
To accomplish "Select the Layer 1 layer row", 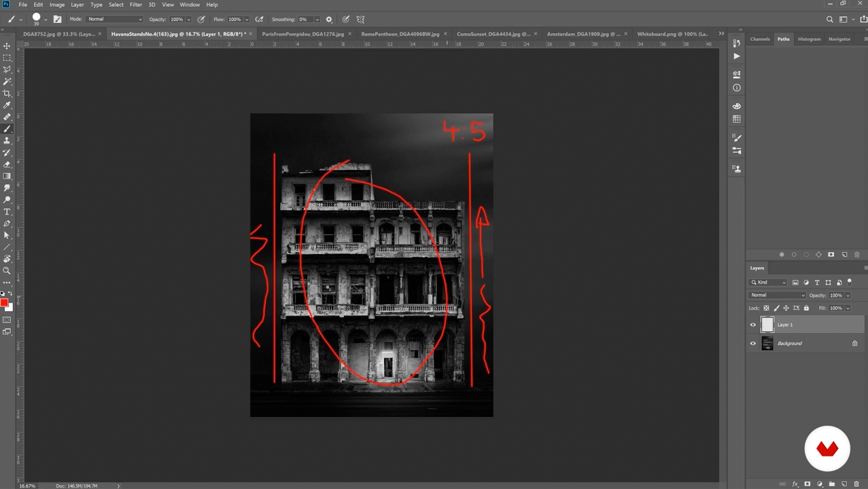I will pos(807,325).
